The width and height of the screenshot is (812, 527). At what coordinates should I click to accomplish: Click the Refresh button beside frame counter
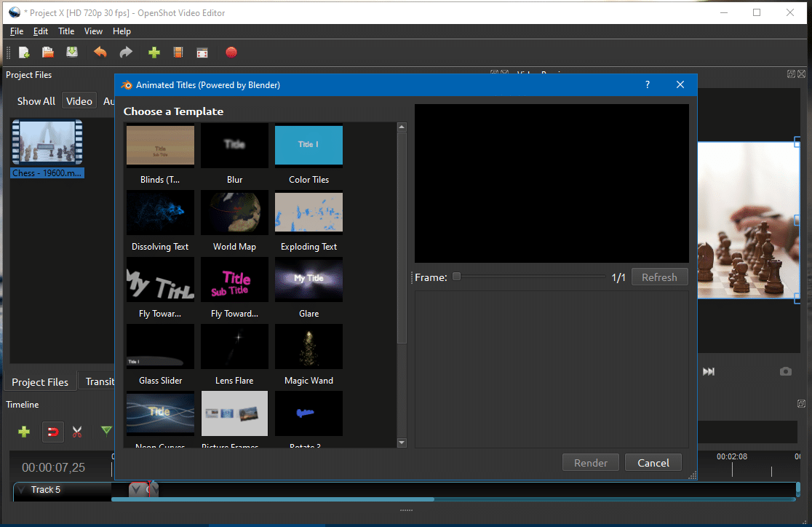[659, 277]
